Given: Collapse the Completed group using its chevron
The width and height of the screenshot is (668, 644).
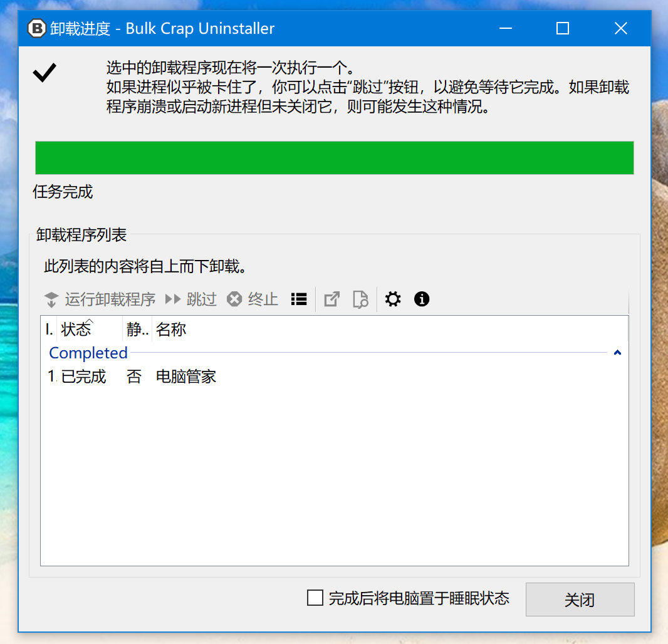Looking at the screenshot, I should (617, 353).
